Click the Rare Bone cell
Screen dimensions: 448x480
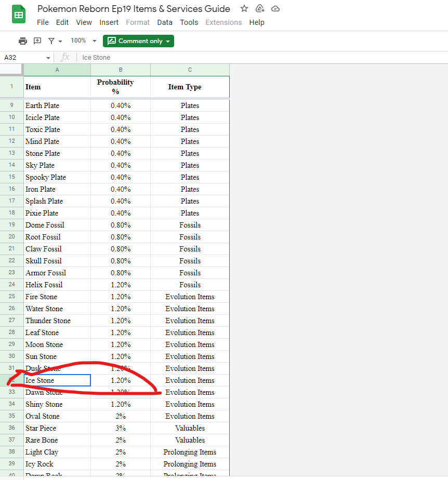coord(57,440)
